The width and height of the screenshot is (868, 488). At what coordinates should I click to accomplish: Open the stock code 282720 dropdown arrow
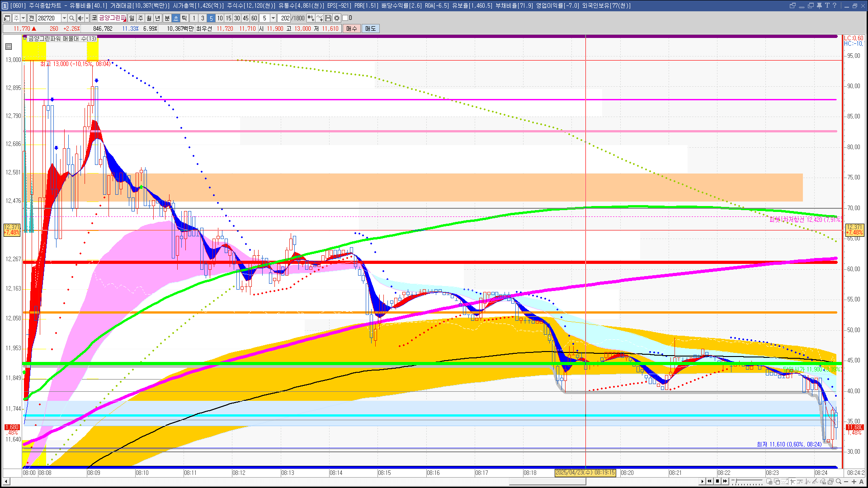click(x=64, y=18)
